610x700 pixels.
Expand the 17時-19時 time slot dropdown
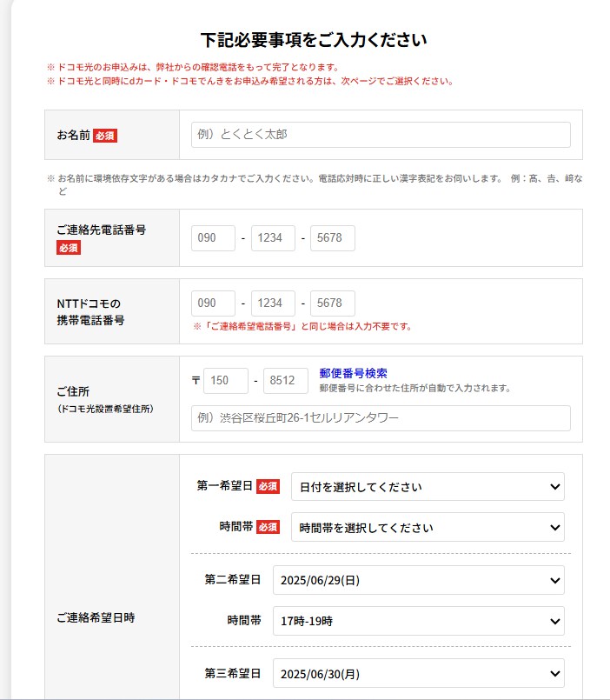[x=418, y=621]
